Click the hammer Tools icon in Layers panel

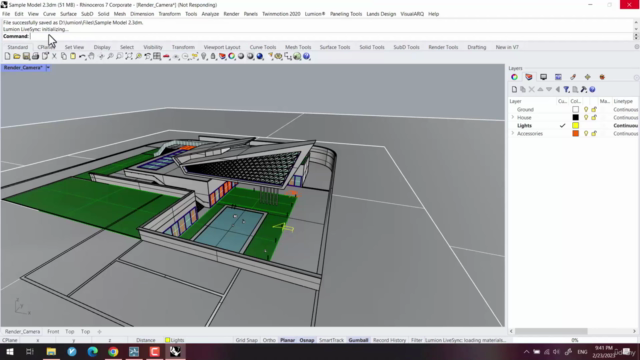[584, 89]
